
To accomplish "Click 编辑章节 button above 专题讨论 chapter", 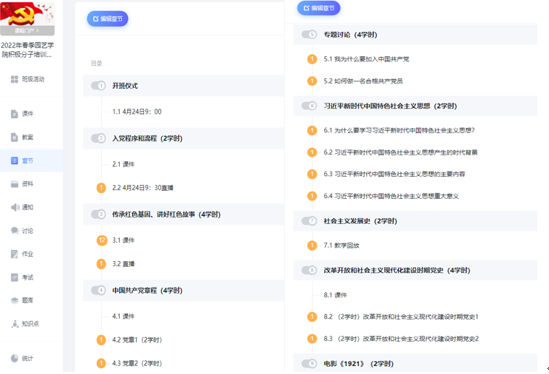I will [x=319, y=8].
